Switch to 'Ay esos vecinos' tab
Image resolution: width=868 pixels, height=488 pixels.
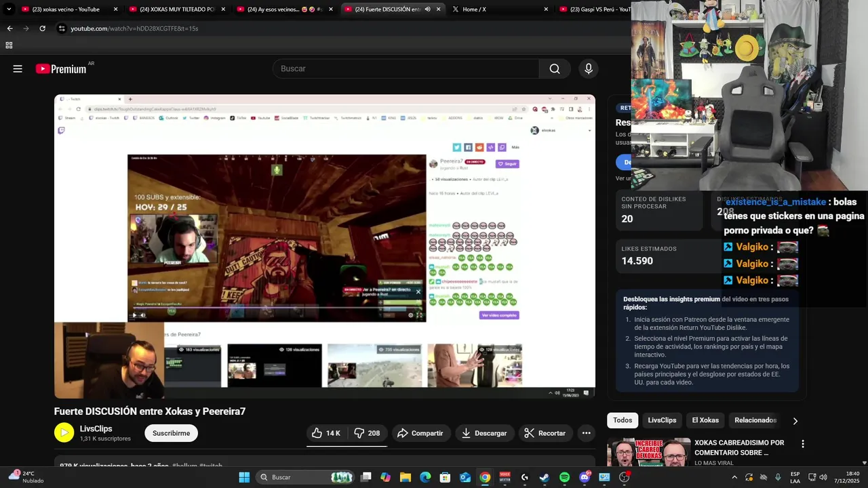click(284, 9)
